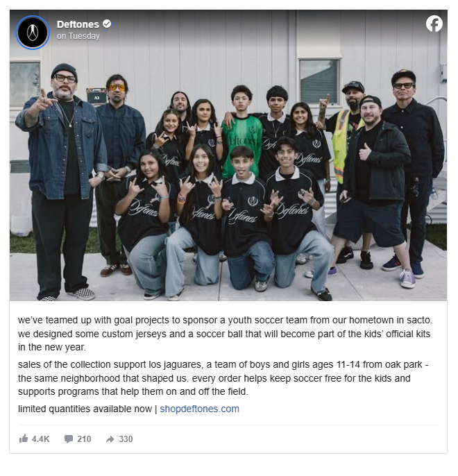
Task: Open the 210 comments count
Action: (84, 439)
